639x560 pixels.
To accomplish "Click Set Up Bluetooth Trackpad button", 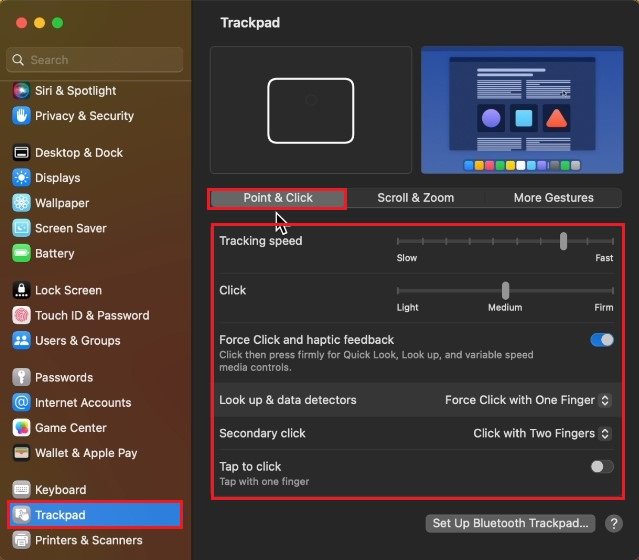I will [x=510, y=523].
